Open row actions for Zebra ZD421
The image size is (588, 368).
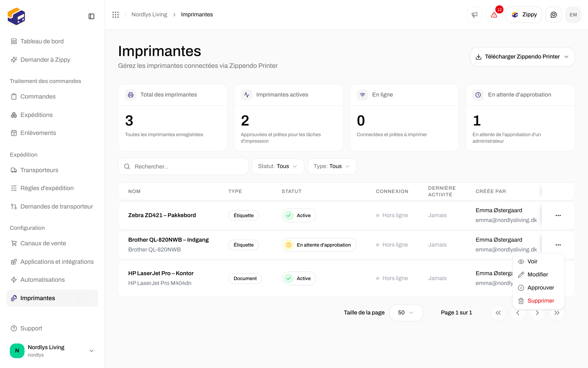558,215
